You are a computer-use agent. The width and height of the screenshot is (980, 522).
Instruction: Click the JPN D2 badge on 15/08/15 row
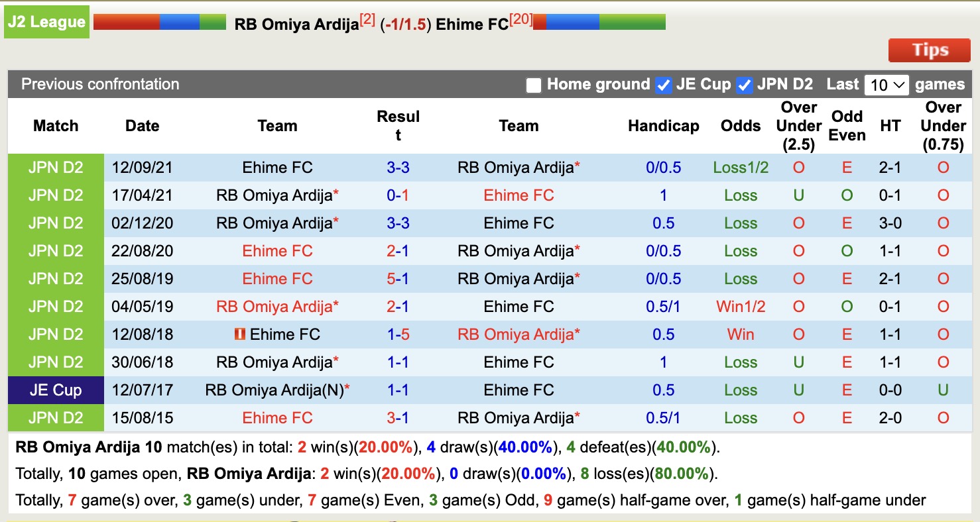pos(55,417)
